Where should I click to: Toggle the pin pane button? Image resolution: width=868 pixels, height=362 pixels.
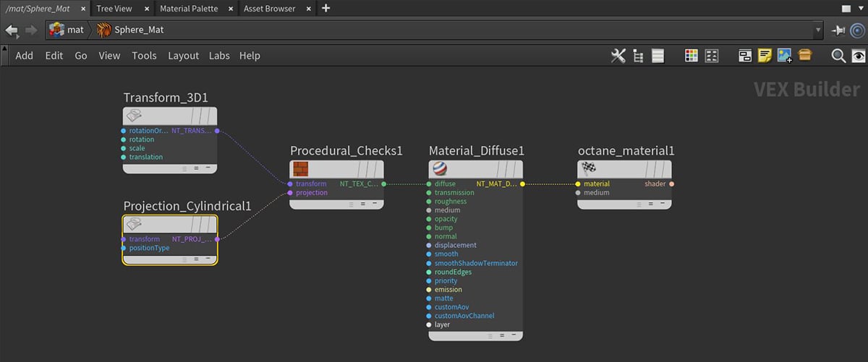click(838, 30)
